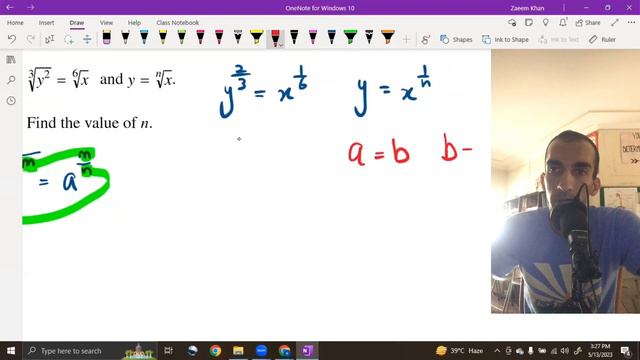Image resolution: width=640 pixels, height=360 pixels.
Task: Activate the Lasso Select tool
Action: coord(69,39)
